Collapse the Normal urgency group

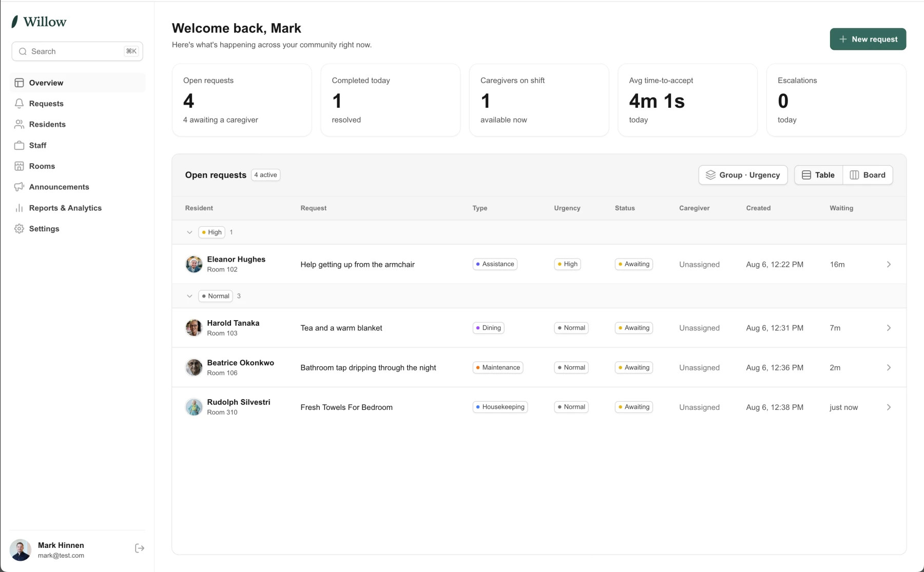[189, 296]
